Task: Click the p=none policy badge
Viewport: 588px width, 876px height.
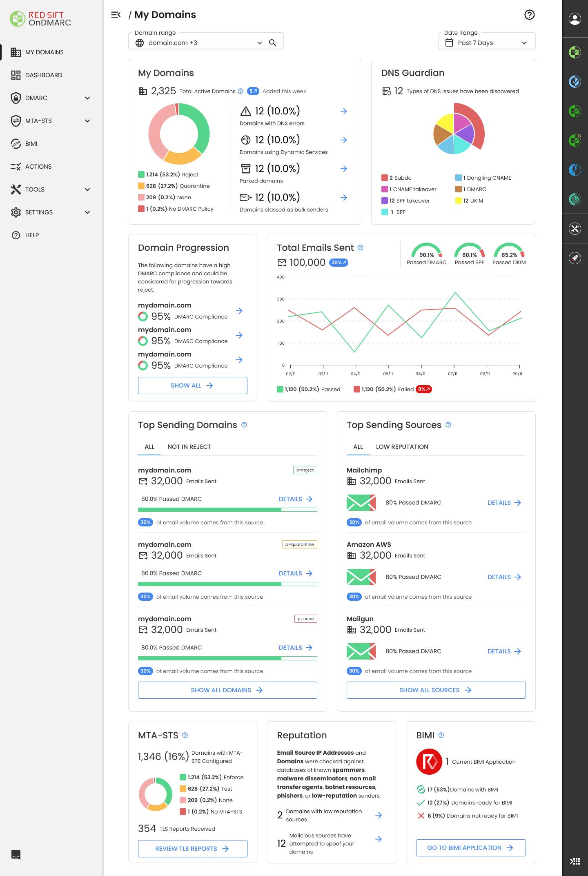Action: 306,619
